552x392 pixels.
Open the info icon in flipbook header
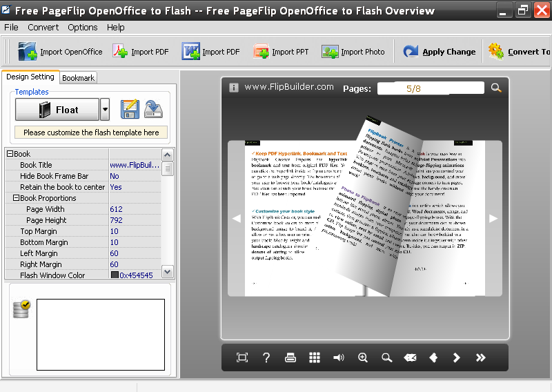[234, 88]
